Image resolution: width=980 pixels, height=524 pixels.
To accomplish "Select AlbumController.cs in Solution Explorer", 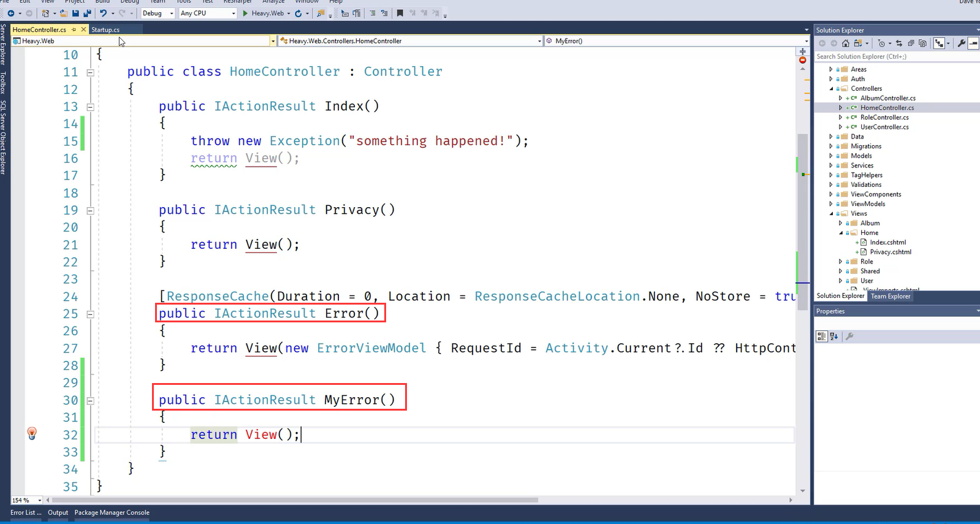I will 888,98.
